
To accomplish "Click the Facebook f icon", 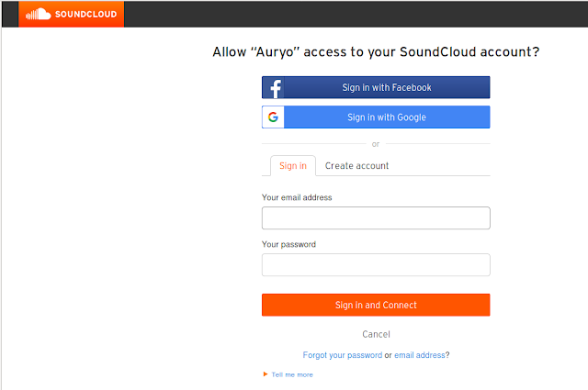I will coord(276,88).
